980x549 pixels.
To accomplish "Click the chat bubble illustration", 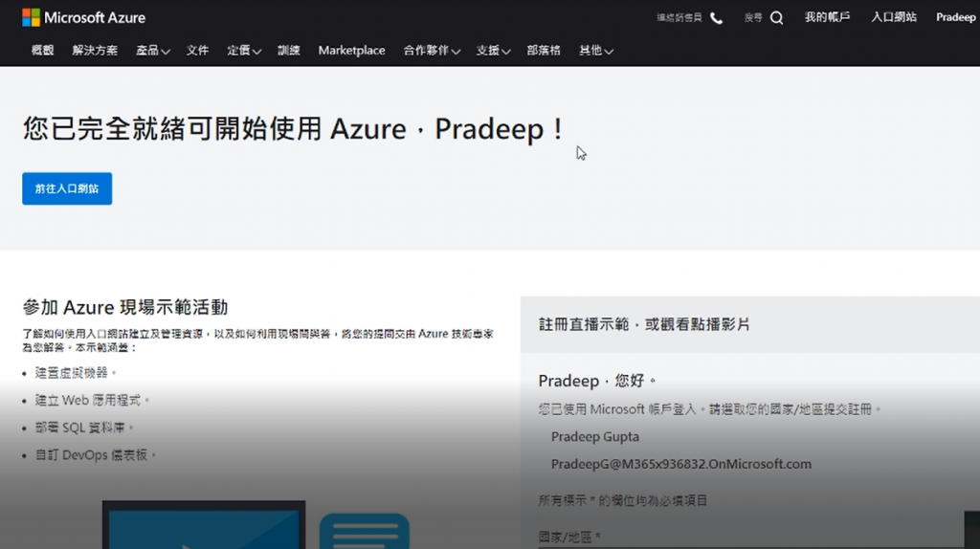I will click(x=365, y=531).
